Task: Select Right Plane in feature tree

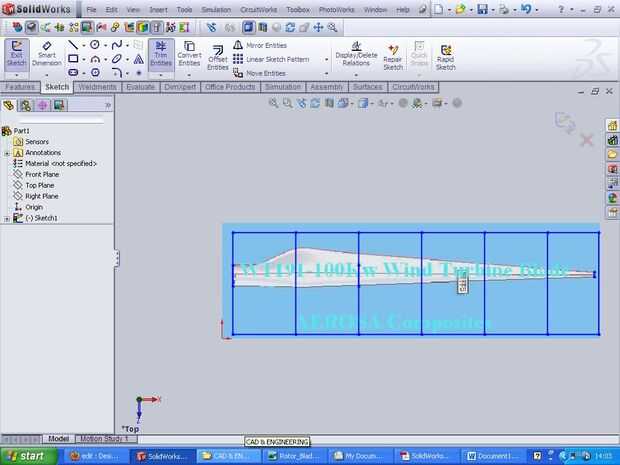Action: (36, 196)
